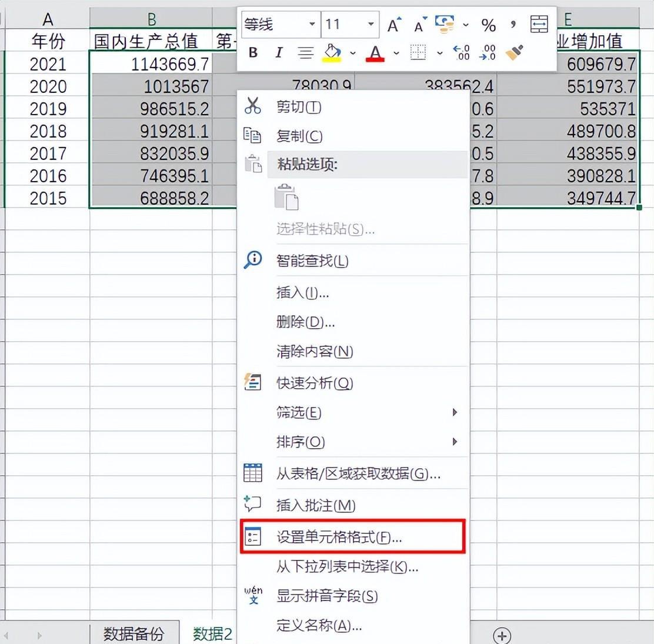Screen dimensions: 654x644
Task: Select 显示拼音字段(S) menu item
Action: 353,596
